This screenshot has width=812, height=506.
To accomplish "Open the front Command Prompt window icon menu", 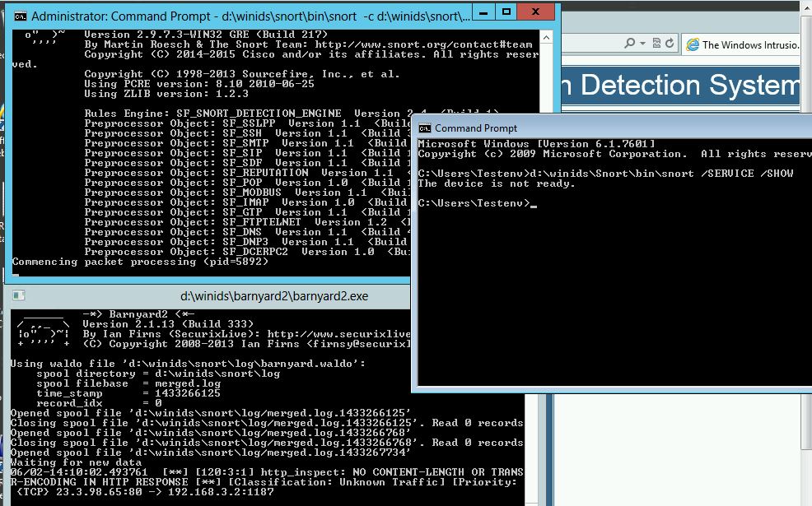I will tap(425, 128).
